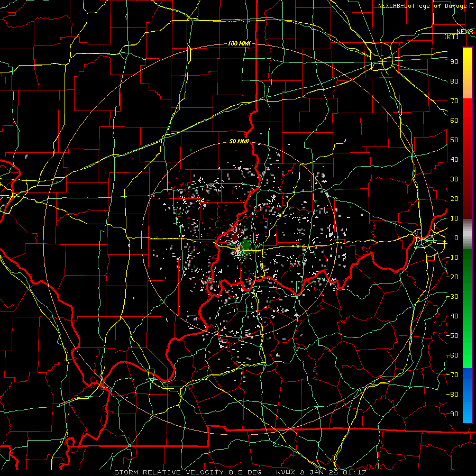Click the 60 value on velocity scale
The image size is (476, 476).
454,120
